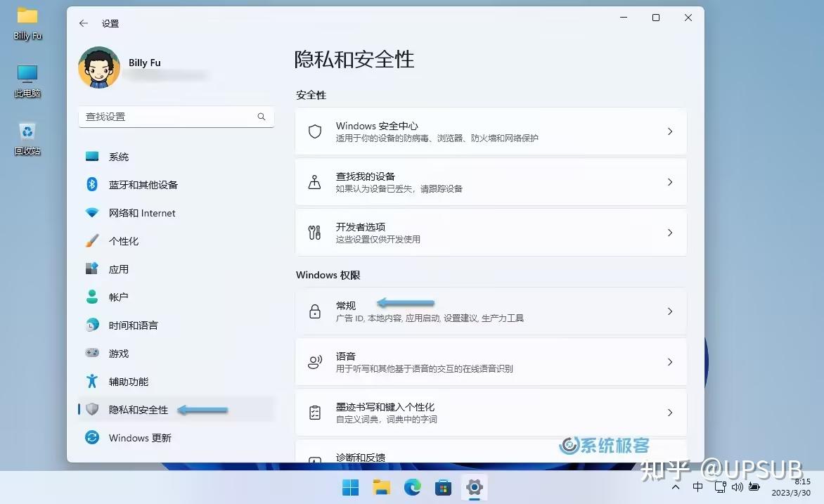Select the 系统 (System) icon in the sidebar
Image resolution: width=824 pixels, height=504 pixels.
click(x=94, y=156)
